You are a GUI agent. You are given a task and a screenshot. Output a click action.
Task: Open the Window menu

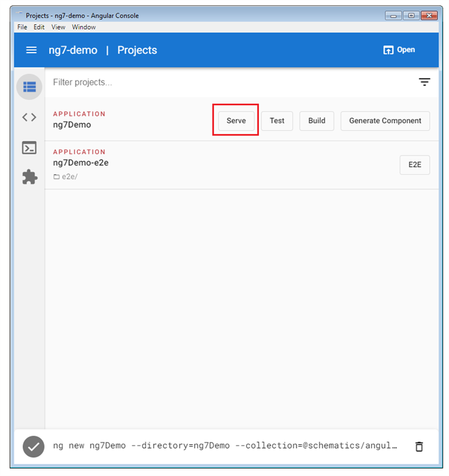[84, 27]
